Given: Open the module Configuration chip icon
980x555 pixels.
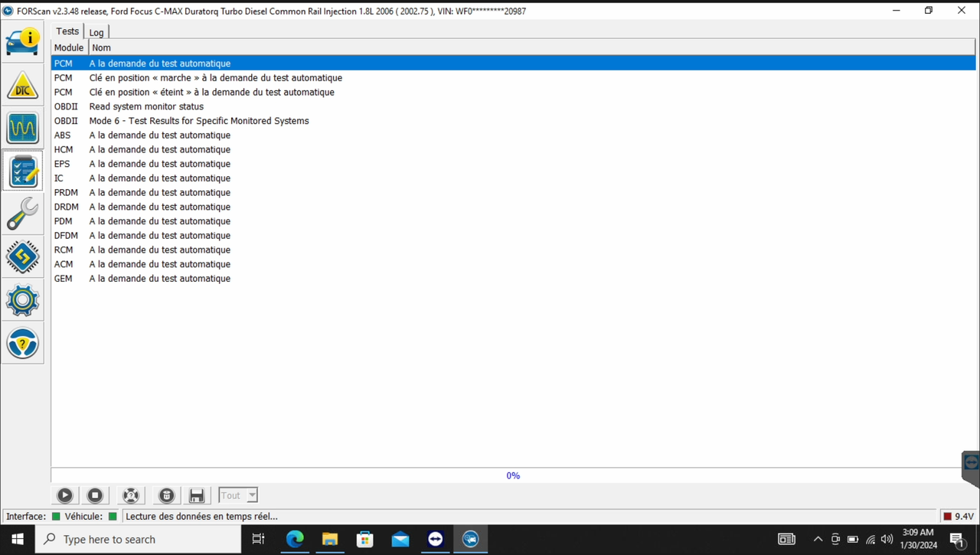Looking at the screenshot, I should tap(23, 257).
